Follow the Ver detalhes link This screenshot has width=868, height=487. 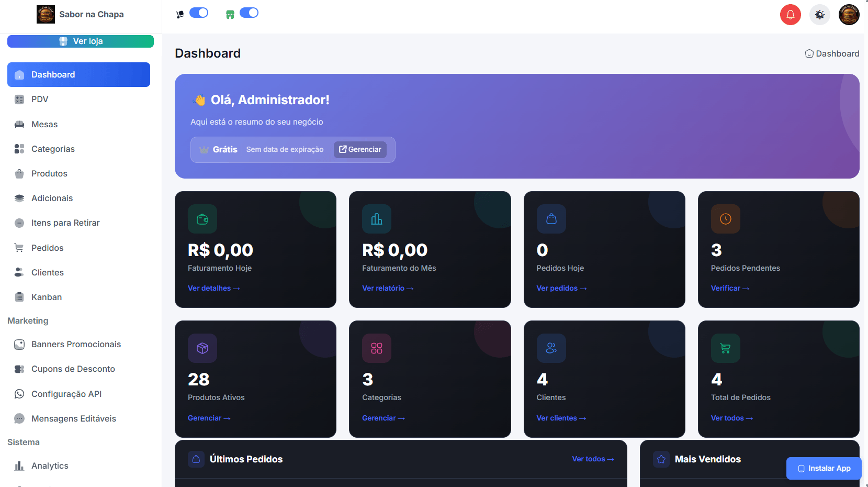click(213, 288)
